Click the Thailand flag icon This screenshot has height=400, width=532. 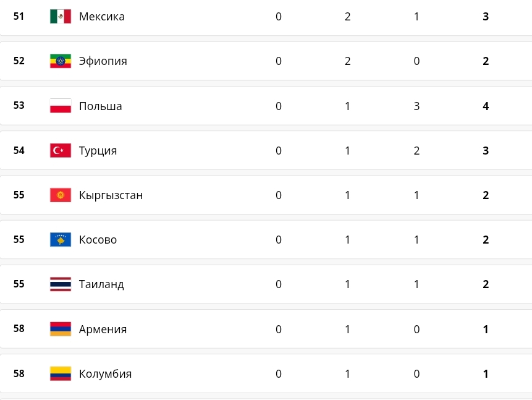[x=61, y=284]
